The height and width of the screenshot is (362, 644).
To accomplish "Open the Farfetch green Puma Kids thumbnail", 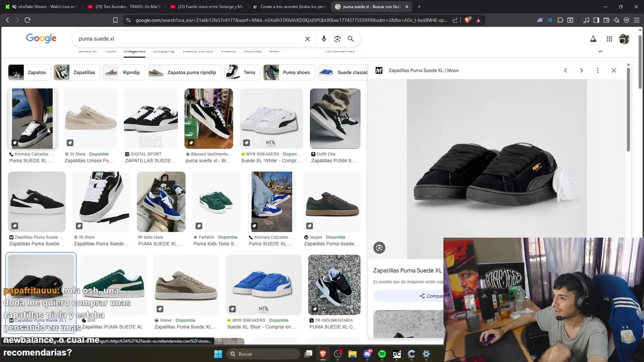I will tap(216, 202).
